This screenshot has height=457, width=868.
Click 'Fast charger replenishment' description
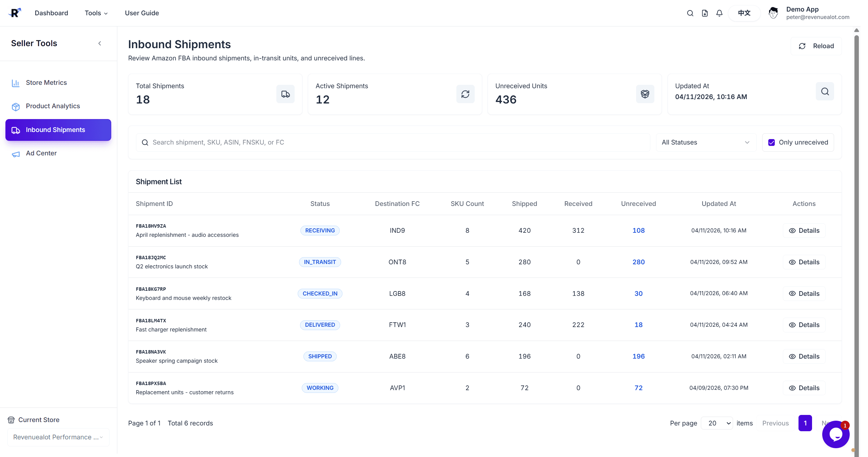pos(171,330)
